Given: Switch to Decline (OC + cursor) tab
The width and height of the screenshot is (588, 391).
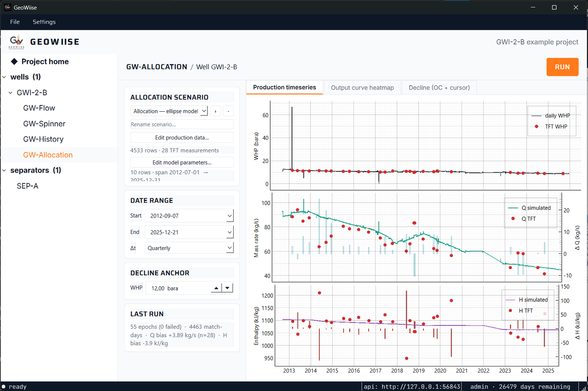Looking at the screenshot, I should click(439, 88).
